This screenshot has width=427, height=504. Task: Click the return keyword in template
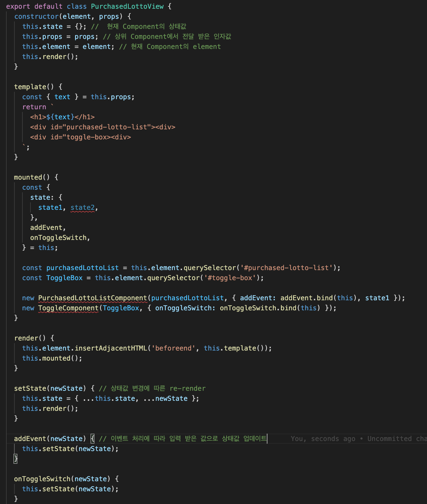[x=34, y=107]
